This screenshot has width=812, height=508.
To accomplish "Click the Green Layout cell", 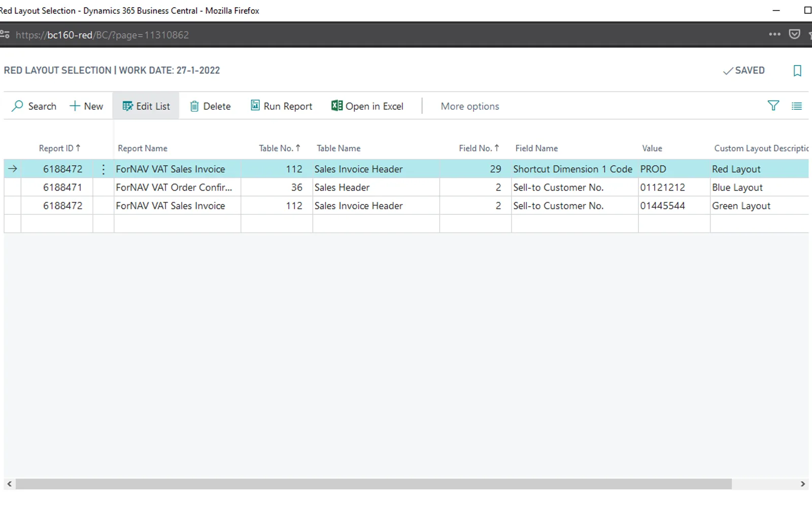I will 759,206.
